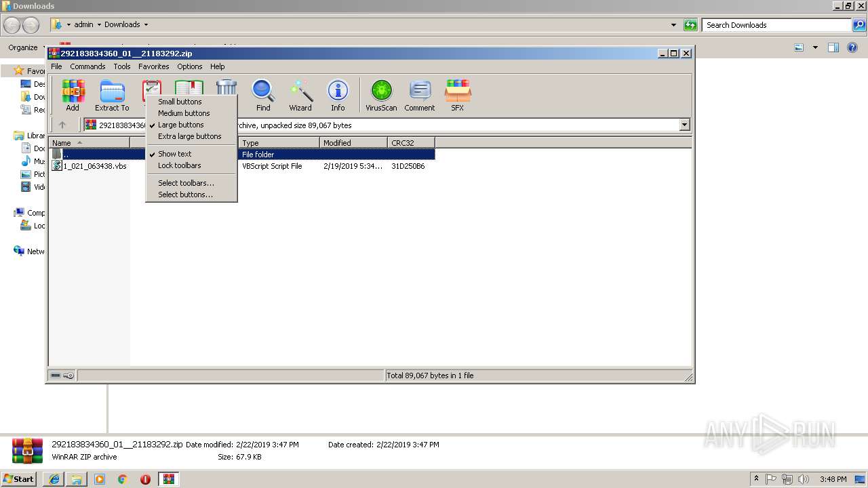Expand the Downloads breadcrumb arrow
Viewport: 868px width, 488px height.
tap(146, 25)
